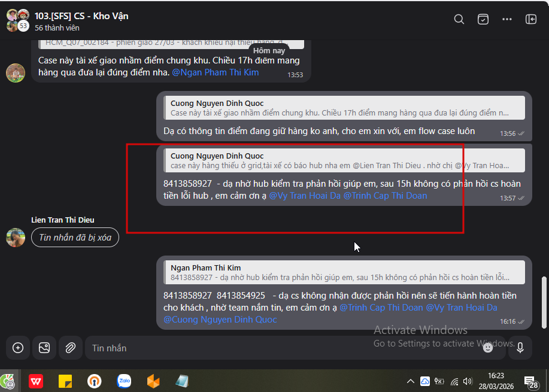This screenshot has width=549, height=392.
Task: Open the battery power tray icon
Action: pos(439,381)
